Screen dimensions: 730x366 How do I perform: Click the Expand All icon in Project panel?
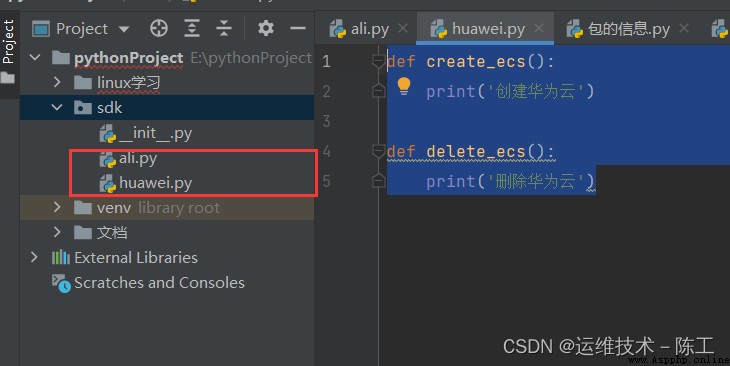coord(192,28)
